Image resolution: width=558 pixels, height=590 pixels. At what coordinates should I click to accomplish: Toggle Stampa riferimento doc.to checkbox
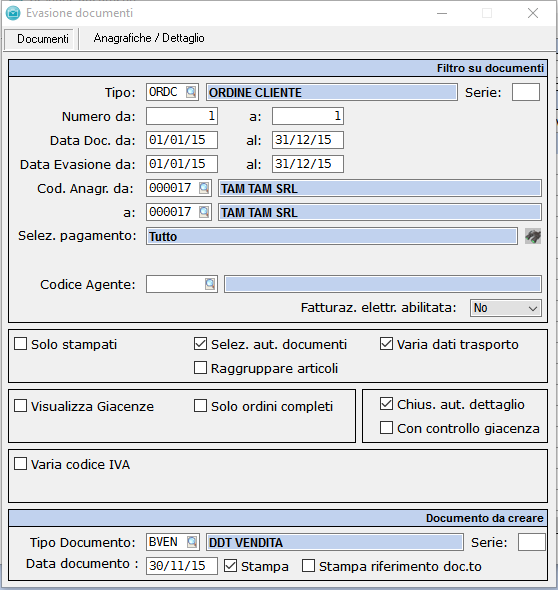click(308, 566)
